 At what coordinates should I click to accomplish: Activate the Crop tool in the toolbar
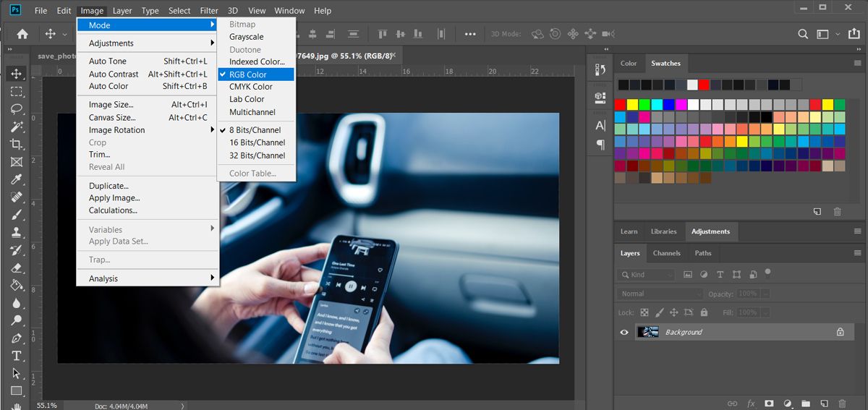pyautogui.click(x=16, y=145)
